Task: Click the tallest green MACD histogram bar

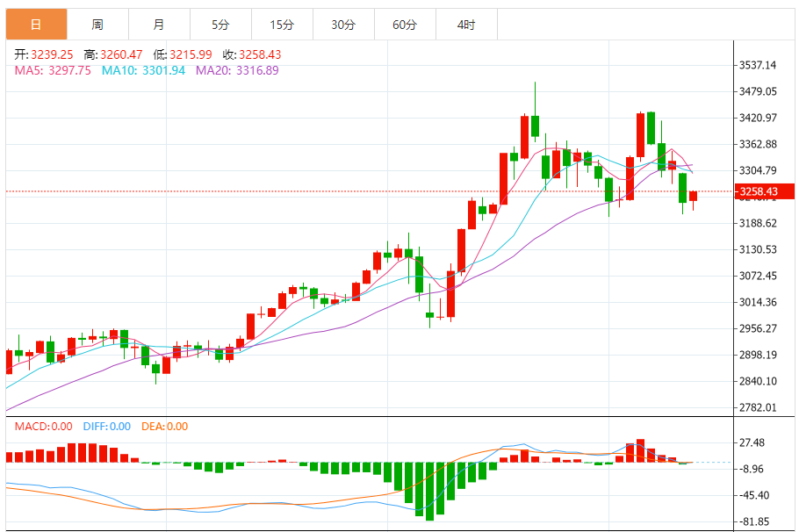Action: 429,492
